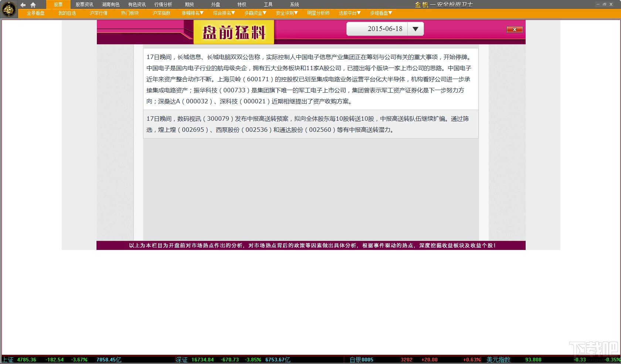
Task: Open the 股票资讯 menu
Action: point(84,4)
